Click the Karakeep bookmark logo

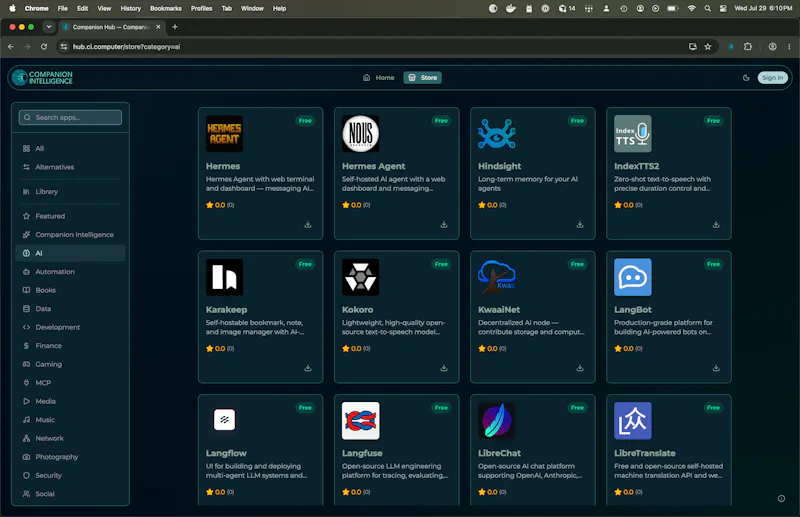tap(224, 277)
